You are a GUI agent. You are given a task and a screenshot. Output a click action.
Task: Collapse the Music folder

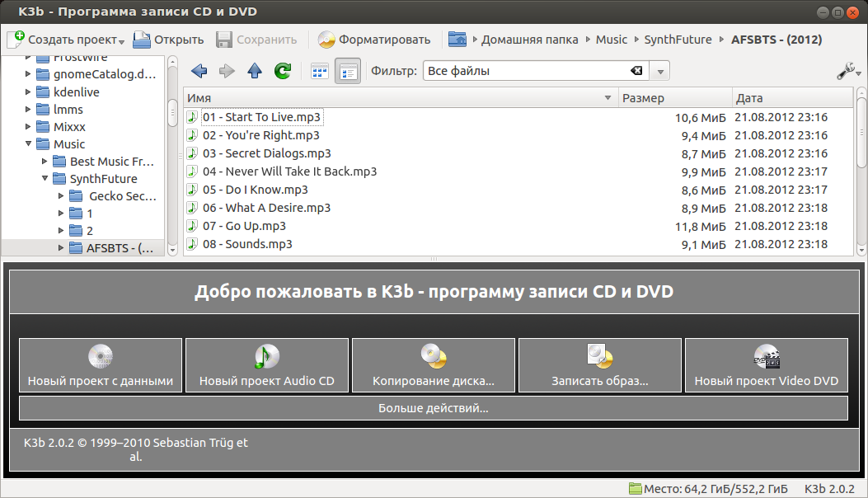point(28,144)
